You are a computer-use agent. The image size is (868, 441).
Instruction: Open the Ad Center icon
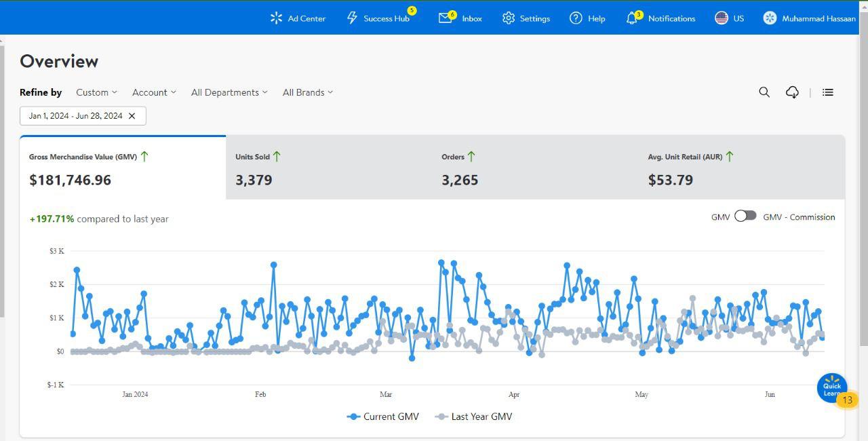coord(276,18)
